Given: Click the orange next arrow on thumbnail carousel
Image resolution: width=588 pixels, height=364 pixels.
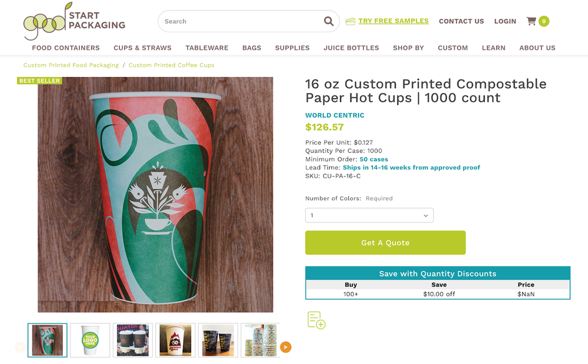Looking at the screenshot, I should 286,347.
